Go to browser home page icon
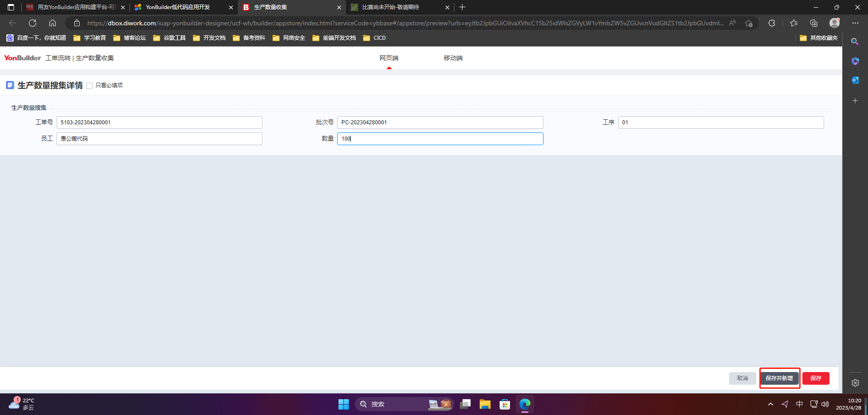The width and height of the screenshot is (868, 415). 52,23
